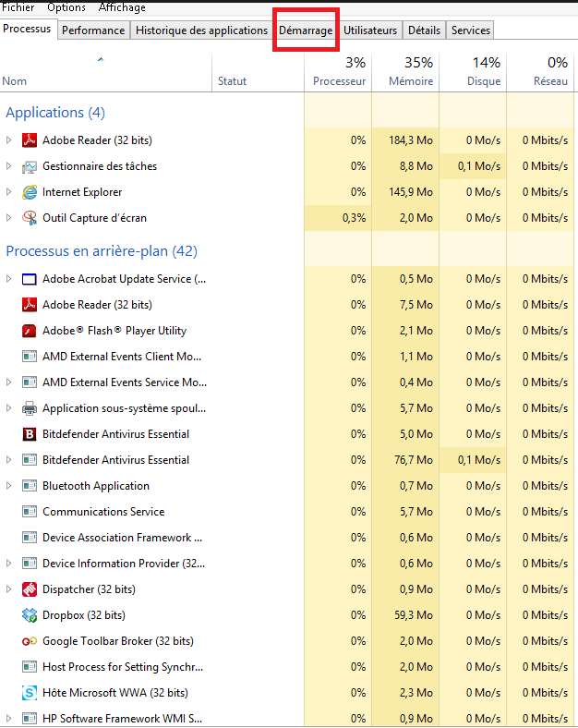Sort by Processeur column header
Screen dimensions: 578x728
(x=338, y=72)
